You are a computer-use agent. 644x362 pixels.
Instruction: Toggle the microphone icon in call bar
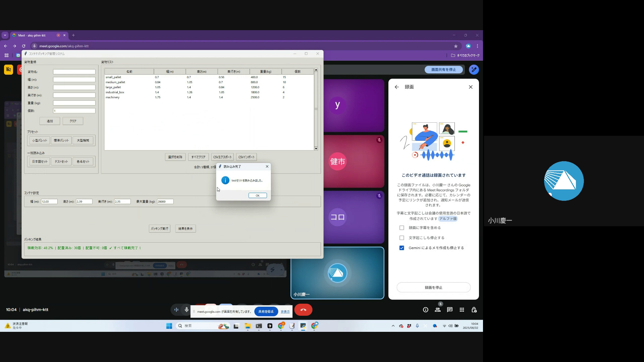point(186,310)
